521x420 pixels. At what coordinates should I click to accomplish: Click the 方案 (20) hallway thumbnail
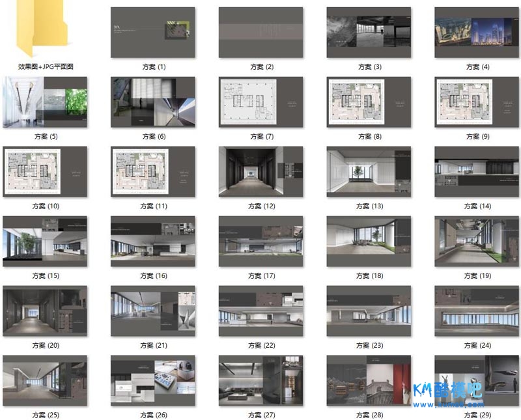point(45,311)
